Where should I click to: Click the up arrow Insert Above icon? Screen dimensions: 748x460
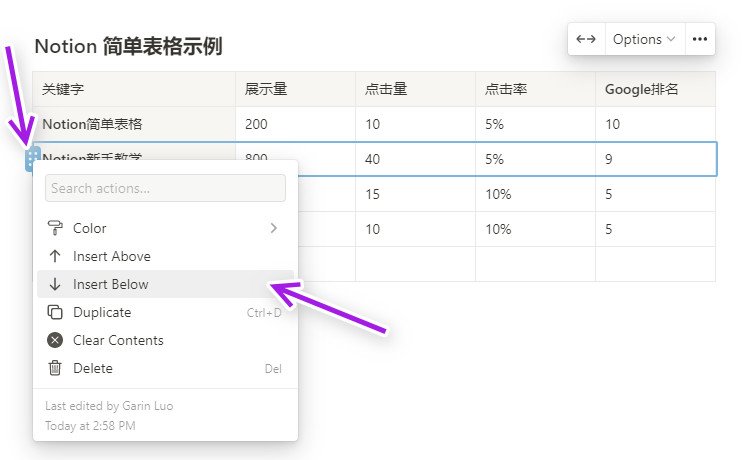tap(55, 256)
